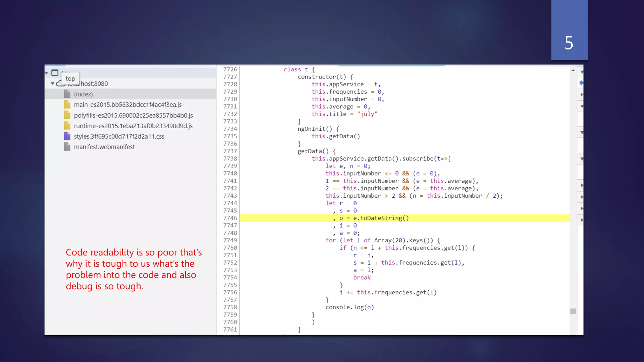The width and height of the screenshot is (644, 362).
Task: Set breakpoint on line number 7756
Action: click(x=230, y=292)
